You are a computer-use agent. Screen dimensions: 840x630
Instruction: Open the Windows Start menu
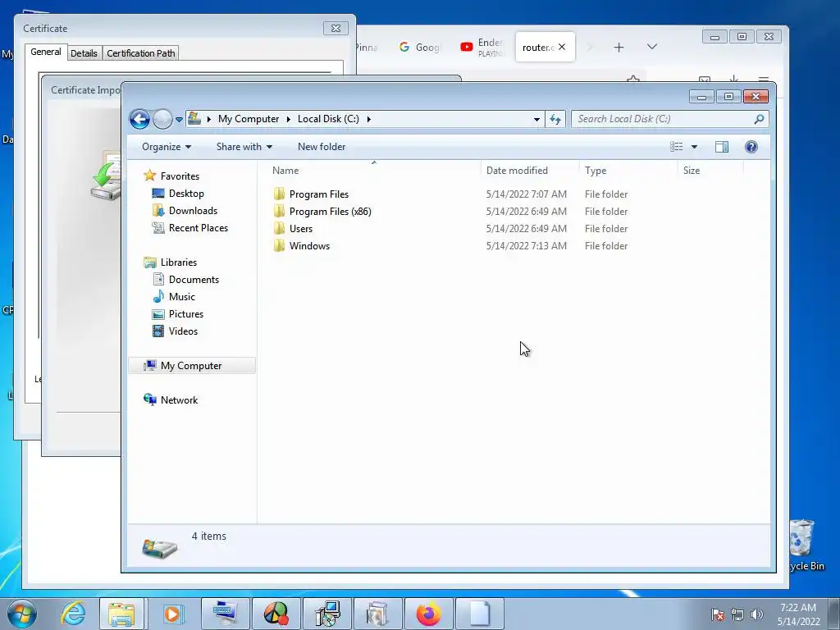[22, 614]
